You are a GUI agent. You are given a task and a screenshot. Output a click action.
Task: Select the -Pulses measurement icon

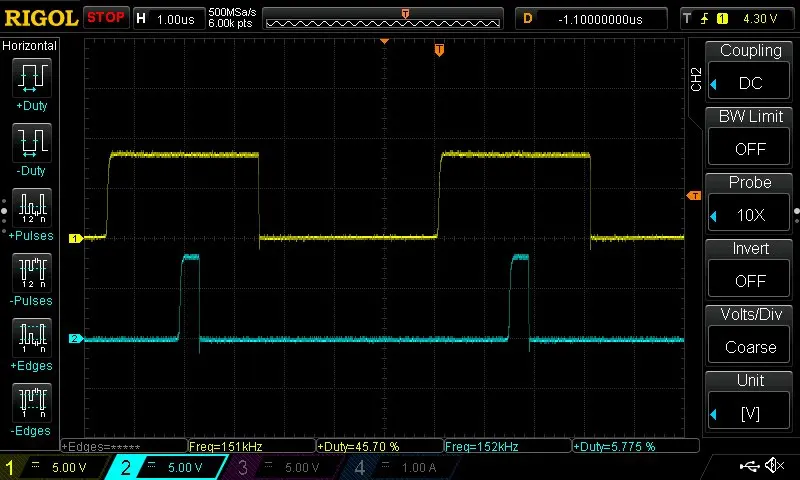pyautogui.click(x=32, y=272)
